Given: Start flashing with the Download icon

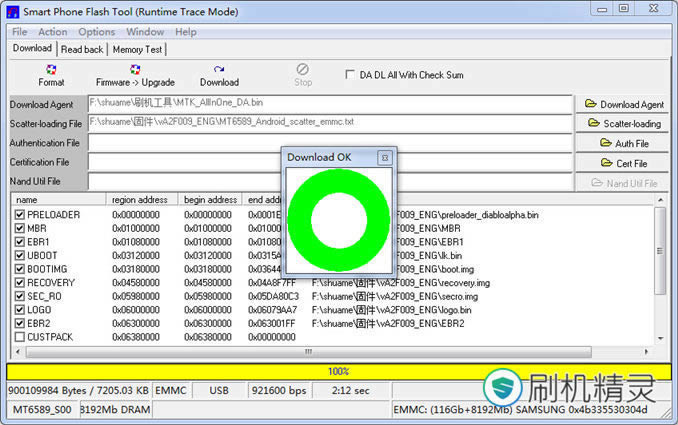Looking at the screenshot, I should click(x=219, y=75).
